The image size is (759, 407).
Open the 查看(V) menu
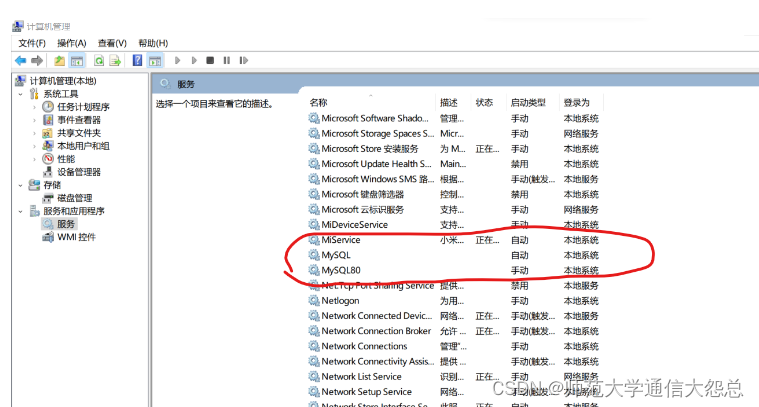pos(112,43)
